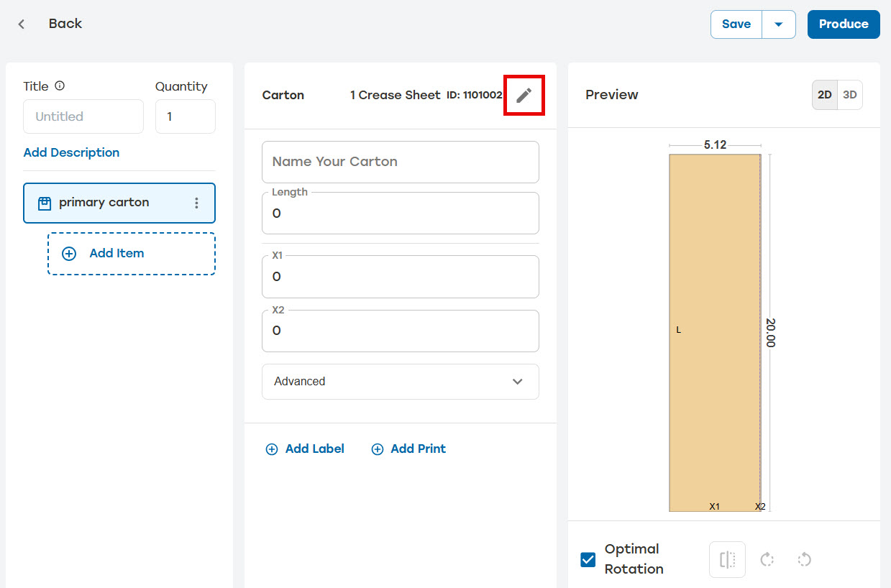891x588 pixels.
Task: Switch preview to 3D view
Action: point(850,95)
